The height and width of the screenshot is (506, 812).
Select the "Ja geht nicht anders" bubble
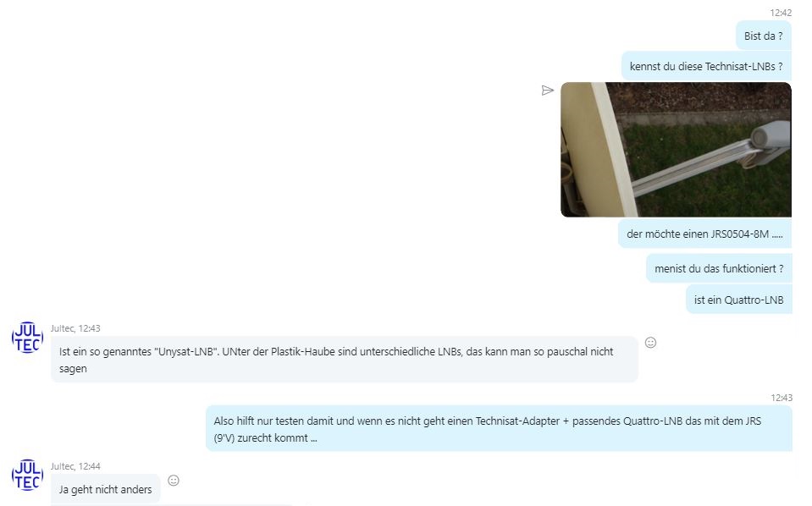click(x=106, y=489)
